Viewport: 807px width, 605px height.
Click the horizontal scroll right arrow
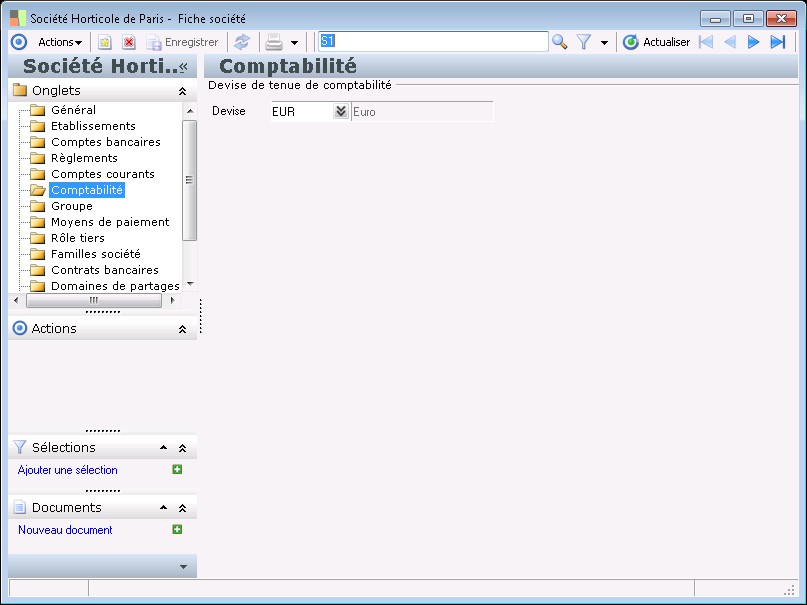click(x=172, y=300)
